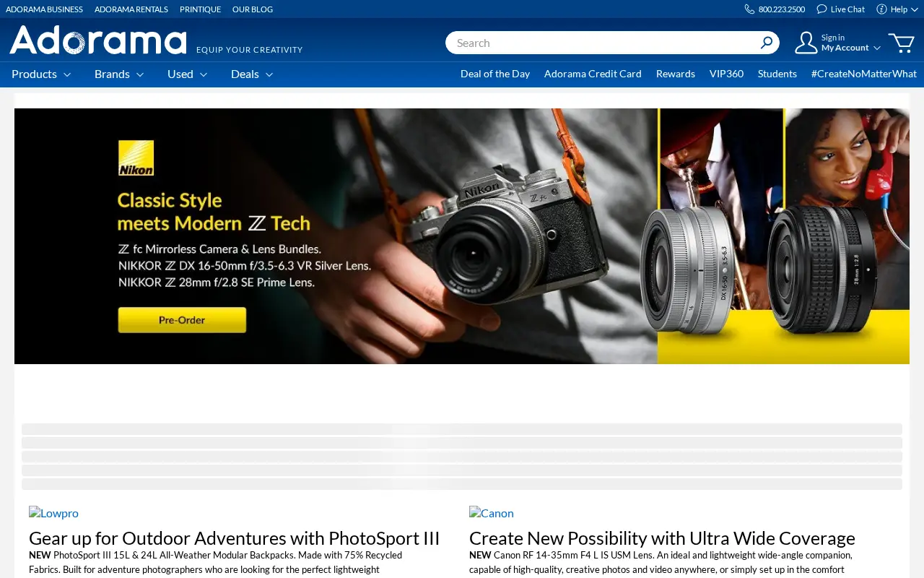Image resolution: width=924 pixels, height=578 pixels.
Task: Expand the Help dropdown chevron
Action: click(915, 9)
